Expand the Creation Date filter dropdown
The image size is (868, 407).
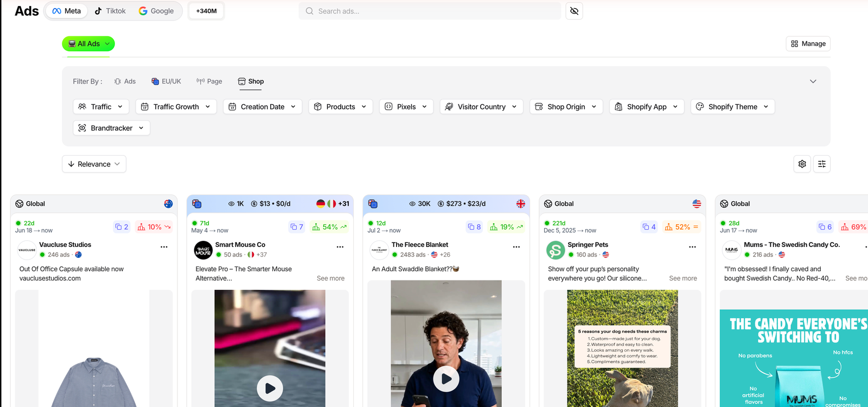(263, 106)
